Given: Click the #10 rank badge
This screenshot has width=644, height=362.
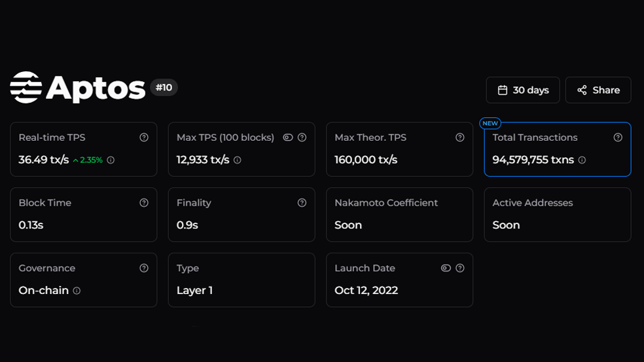Looking at the screenshot, I should coord(164,88).
